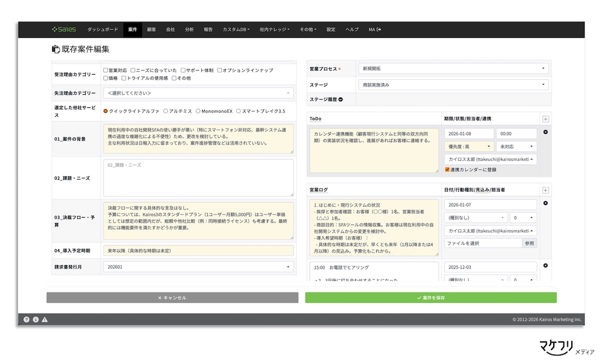
Task: Click the 案件を保存 button
Action: click(431, 298)
